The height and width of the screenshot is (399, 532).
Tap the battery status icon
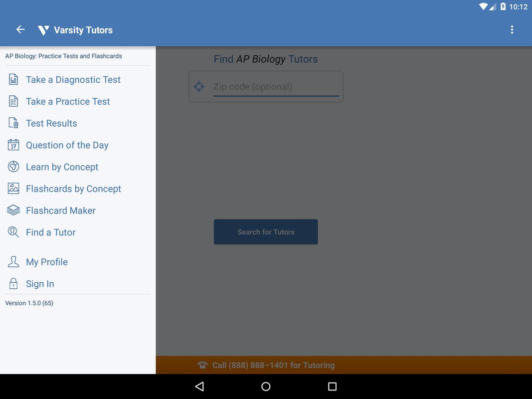tap(503, 6)
